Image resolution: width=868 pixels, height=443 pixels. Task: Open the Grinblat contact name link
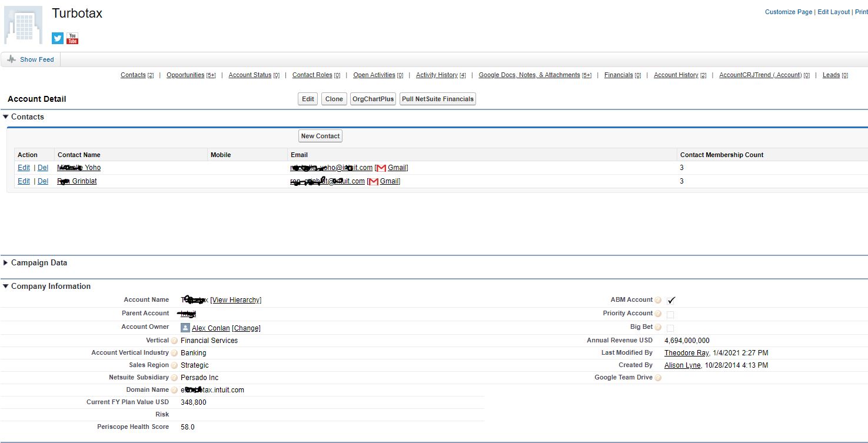[77, 181]
